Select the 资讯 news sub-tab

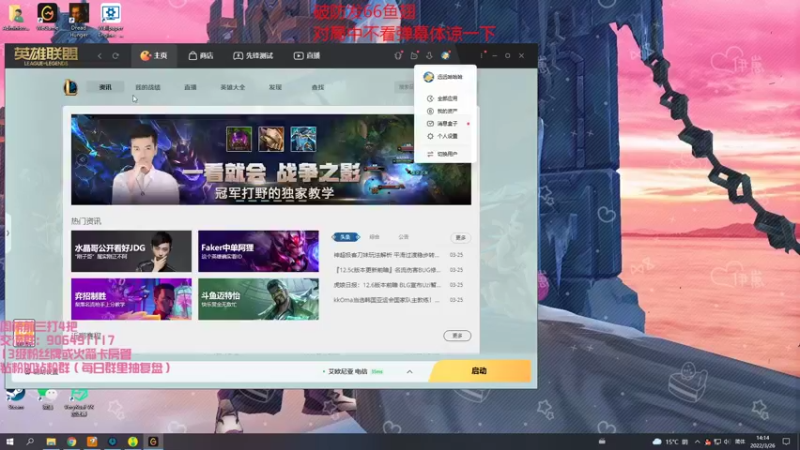[106, 87]
